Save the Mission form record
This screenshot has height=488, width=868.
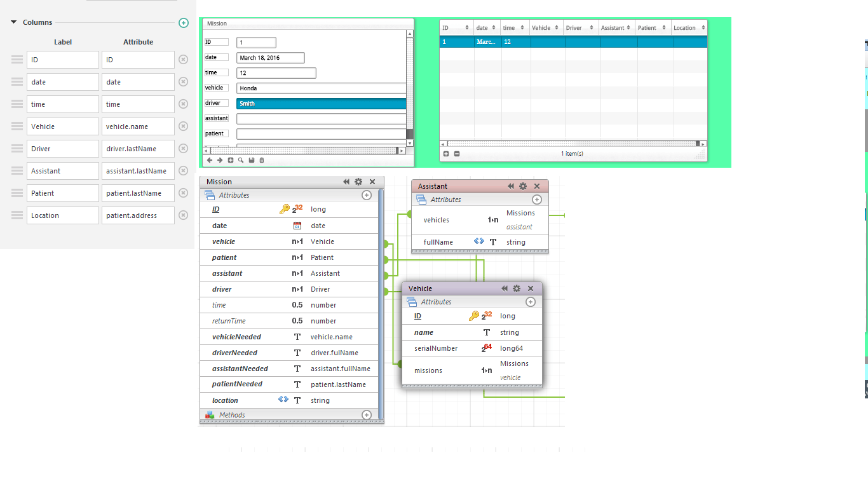252,160
